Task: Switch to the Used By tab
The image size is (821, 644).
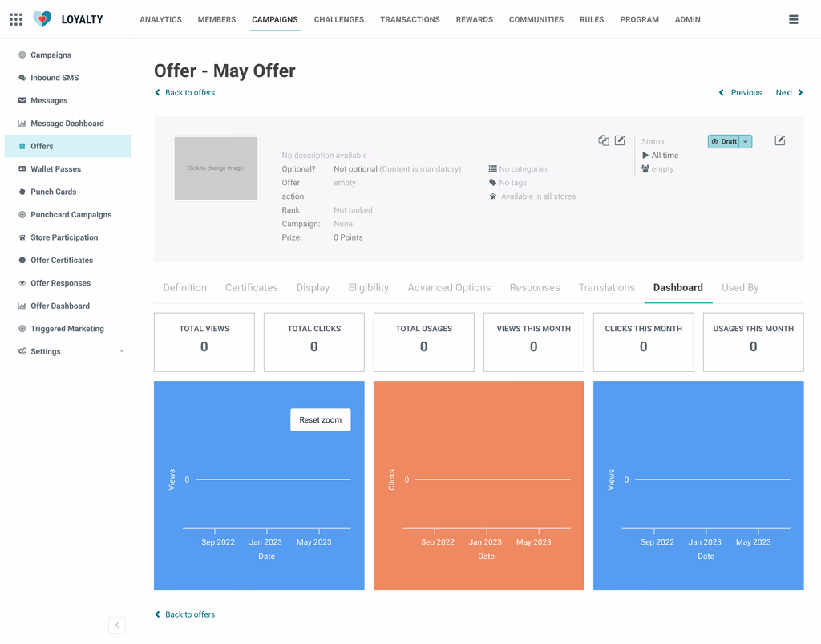Action: pyautogui.click(x=740, y=287)
